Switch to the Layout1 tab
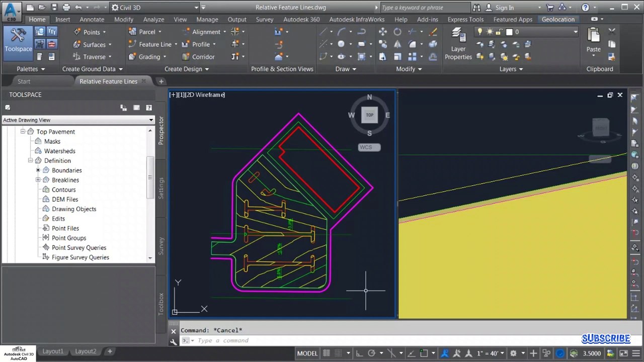The height and width of the screenshot is (362, 644). (x=53, y=351)
